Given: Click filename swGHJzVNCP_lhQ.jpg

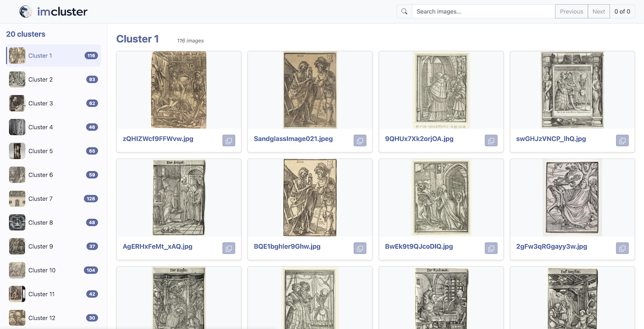Looking at the screenshot, I should (551, 138).
